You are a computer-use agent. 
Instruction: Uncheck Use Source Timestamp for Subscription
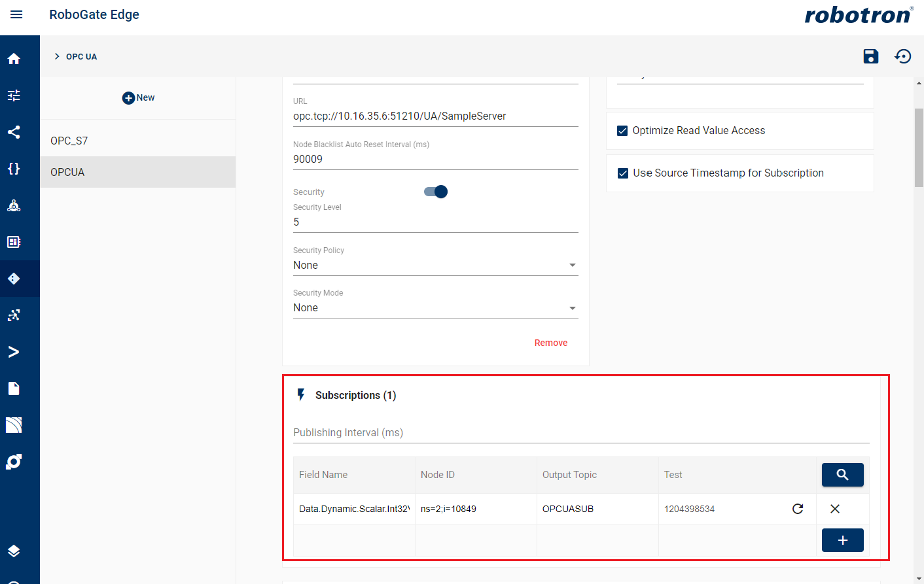coord(623,173)
